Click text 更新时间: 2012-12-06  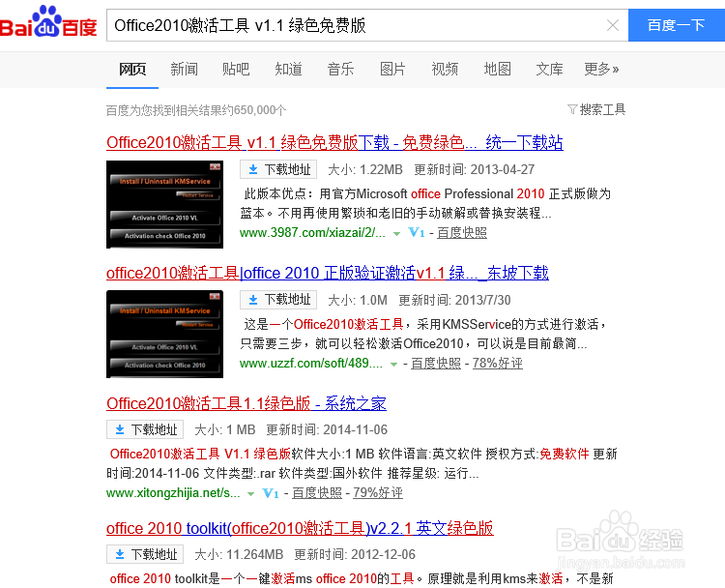355,554
